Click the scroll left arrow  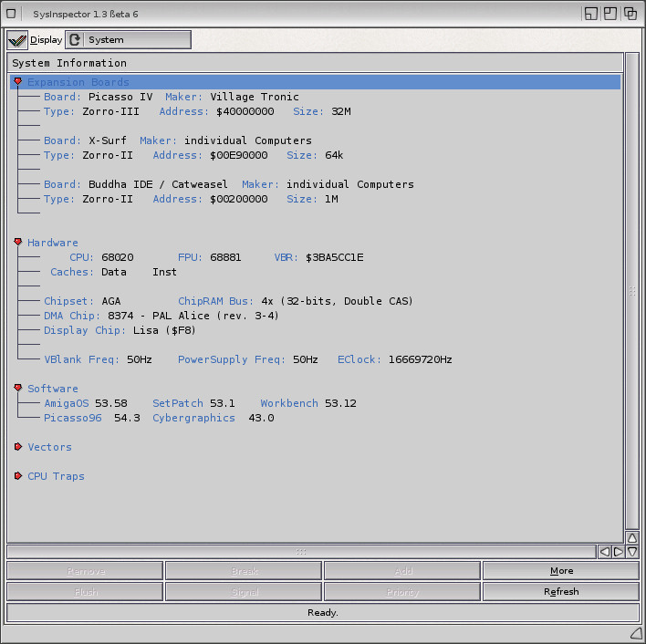[604, 552]
